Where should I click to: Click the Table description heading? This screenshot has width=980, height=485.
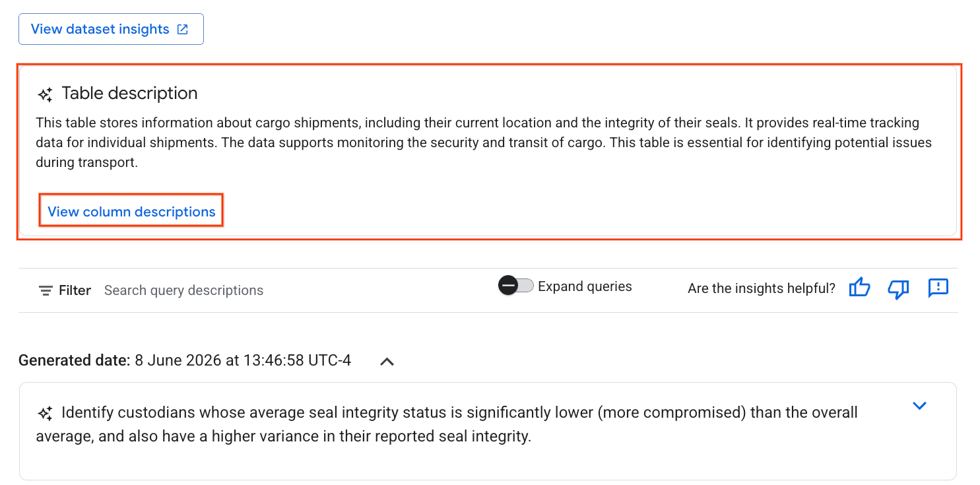coord(129,93)
